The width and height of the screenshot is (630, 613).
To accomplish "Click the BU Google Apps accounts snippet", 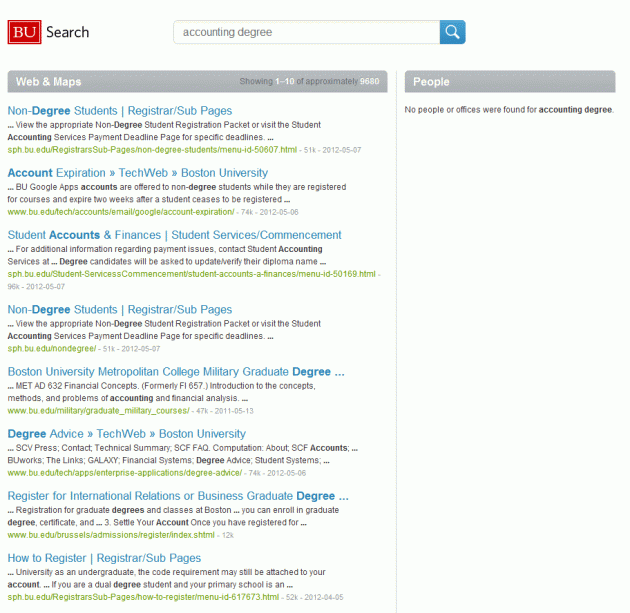I will [177, 193].
